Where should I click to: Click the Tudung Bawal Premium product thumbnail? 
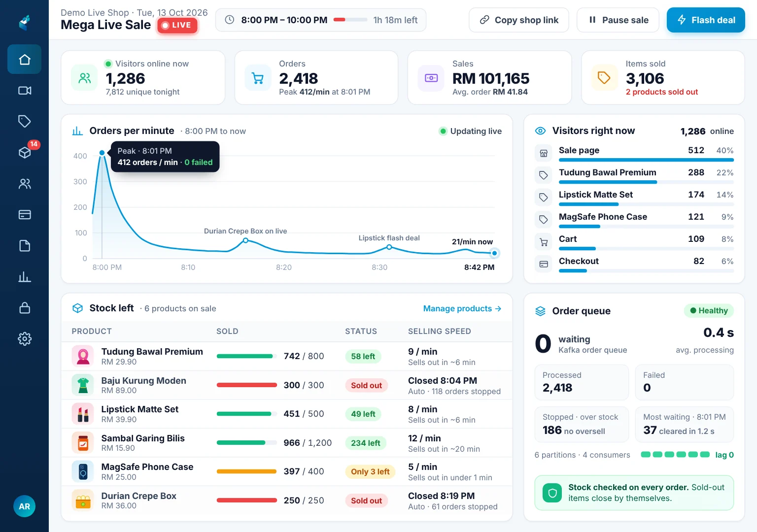(83, 356)
